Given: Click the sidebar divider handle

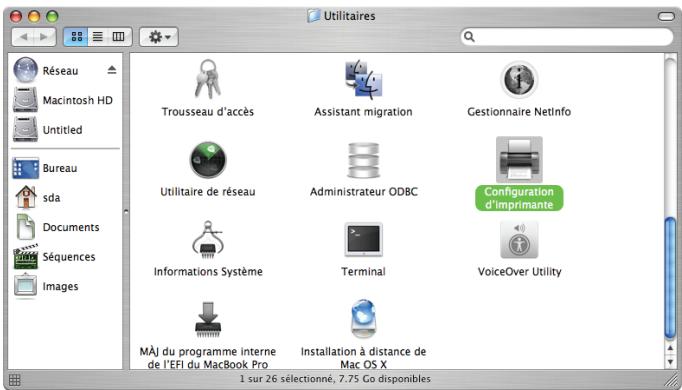Looking at the screenshot, I should 126,212.
